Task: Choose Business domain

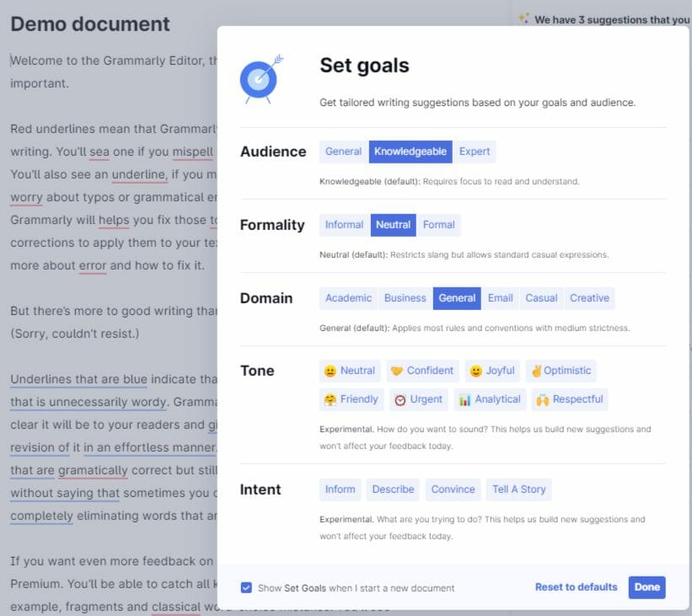Action: pos(405,298)
